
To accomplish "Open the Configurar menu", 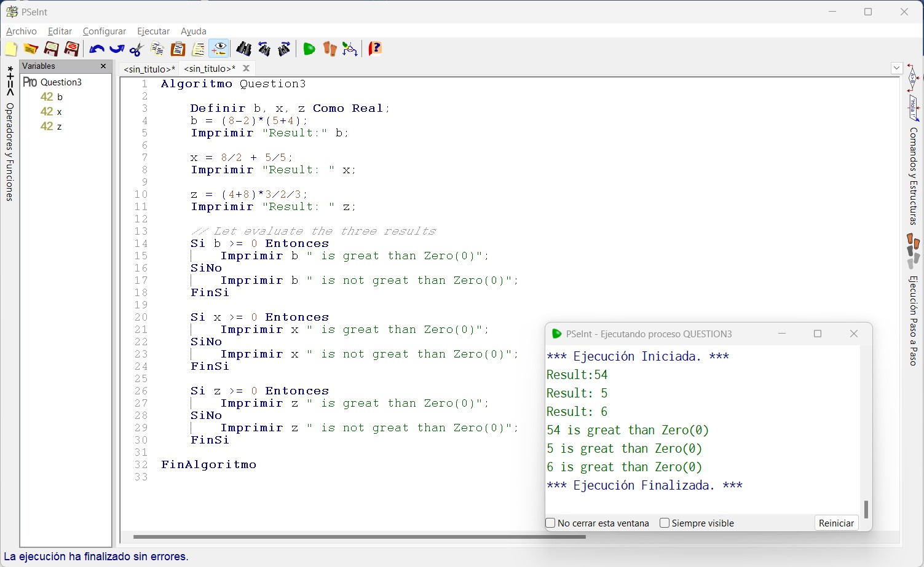I will (105, 31).
